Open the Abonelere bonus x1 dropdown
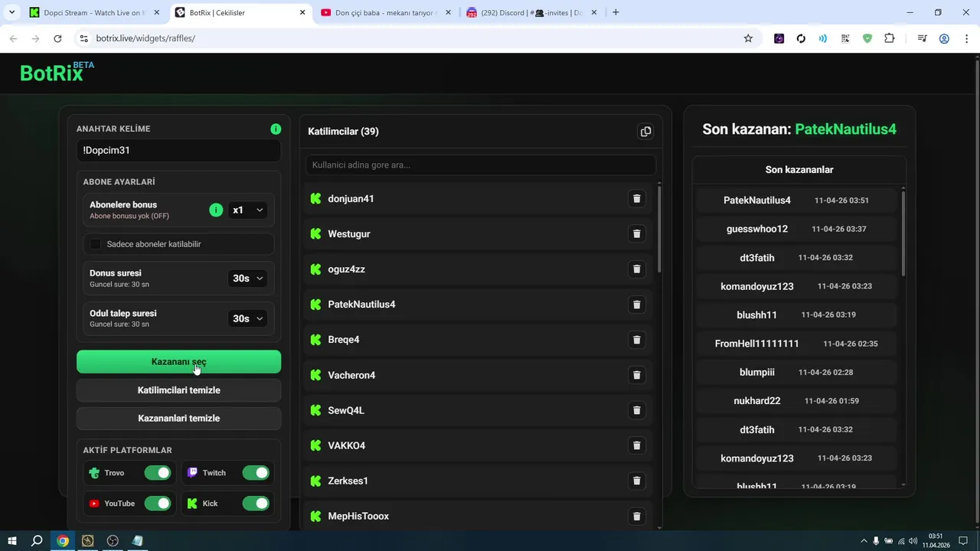This screenshot has height=551, width=980. click(248, 210)
